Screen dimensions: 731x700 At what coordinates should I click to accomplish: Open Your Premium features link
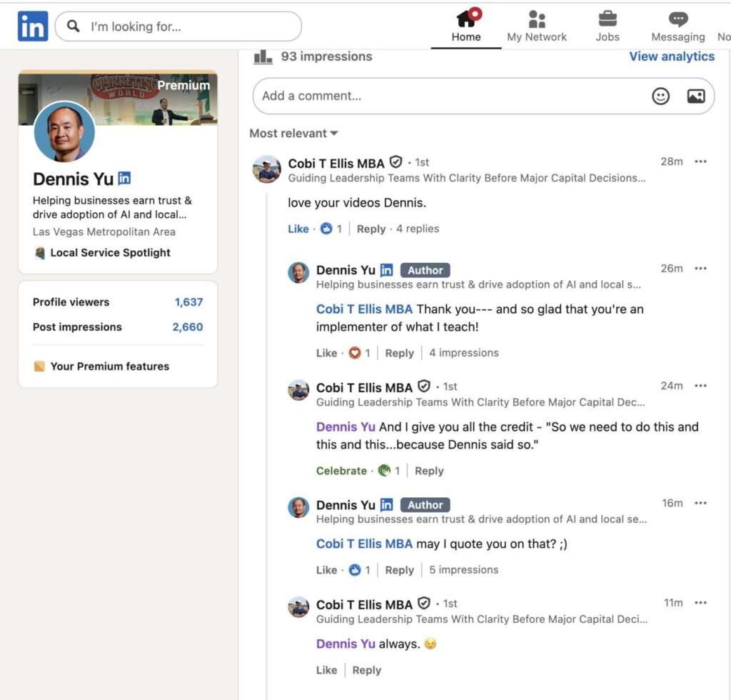point(109,366)
